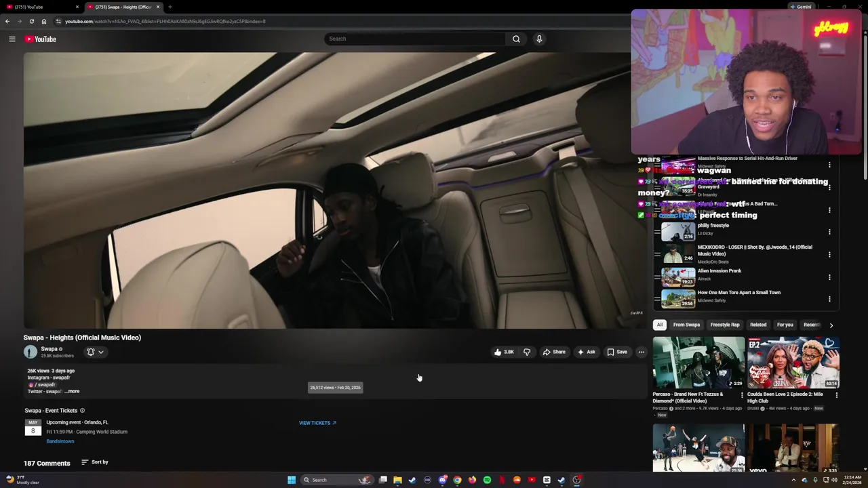Screen dimensions: 868x488
Task: Click VIEW TICKETS link
Action: 317,423
